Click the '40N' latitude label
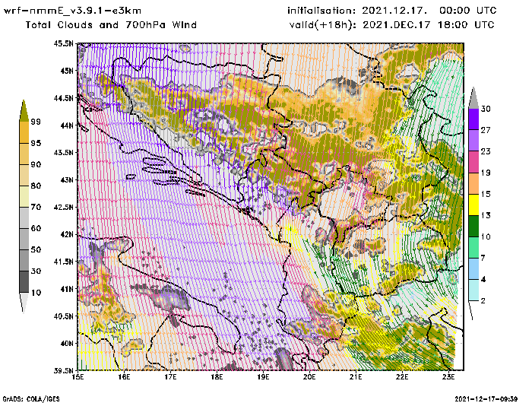532x403 pixels. point(67,343)
